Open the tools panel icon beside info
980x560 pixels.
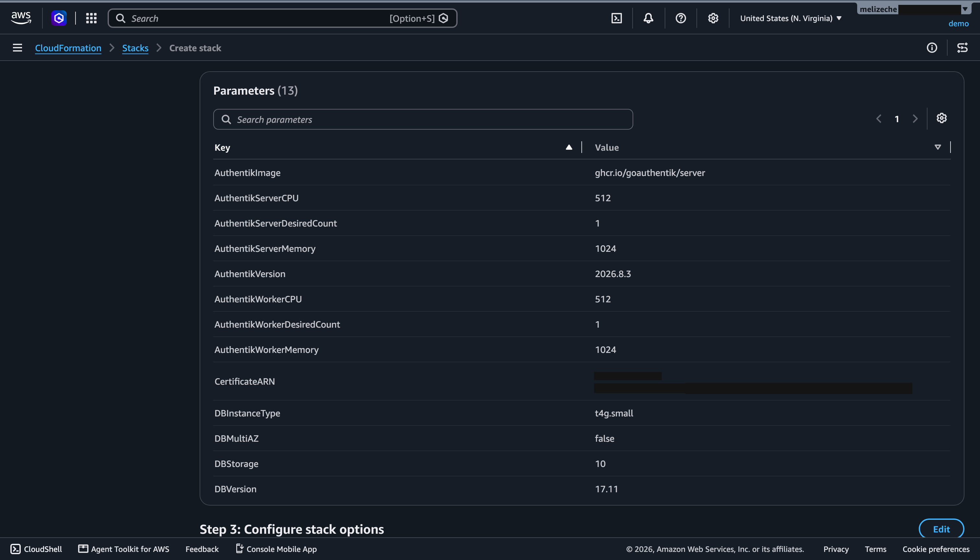[962, 48]
